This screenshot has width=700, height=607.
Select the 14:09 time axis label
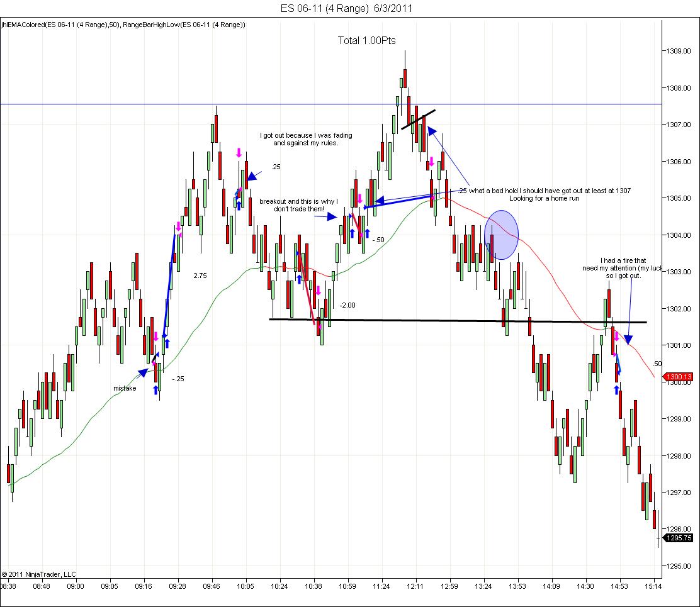551,586
